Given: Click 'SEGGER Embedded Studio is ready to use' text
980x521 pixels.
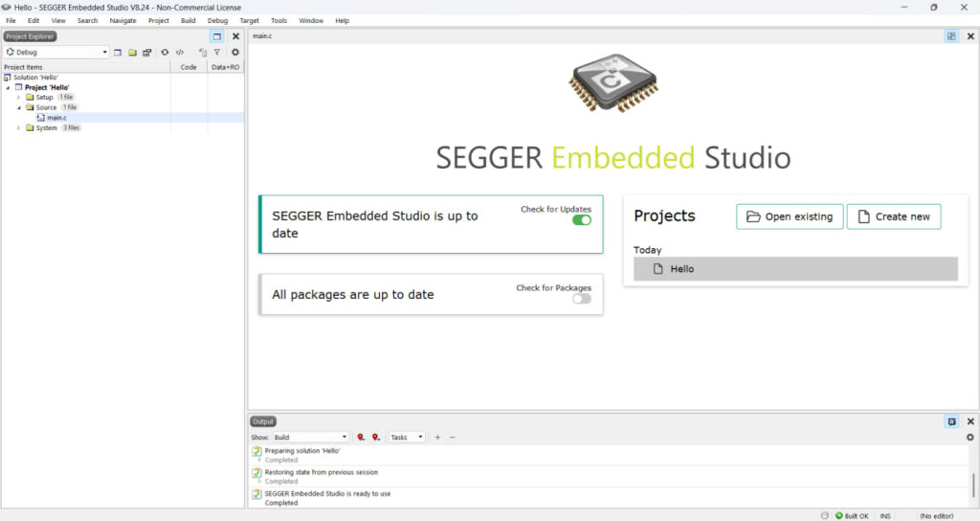Looking at the screenshot, I should click(327, 493).
